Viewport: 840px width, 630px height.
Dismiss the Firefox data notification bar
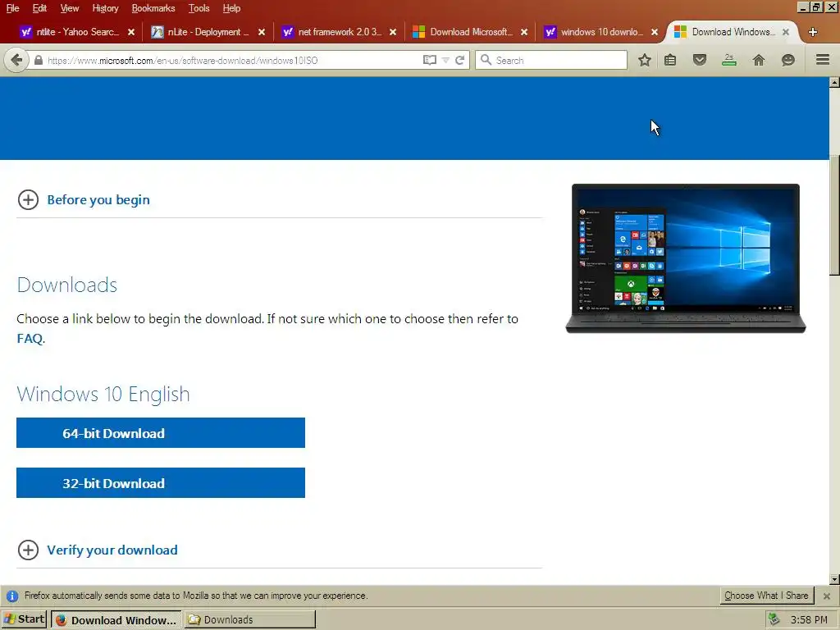coord(827,596)
